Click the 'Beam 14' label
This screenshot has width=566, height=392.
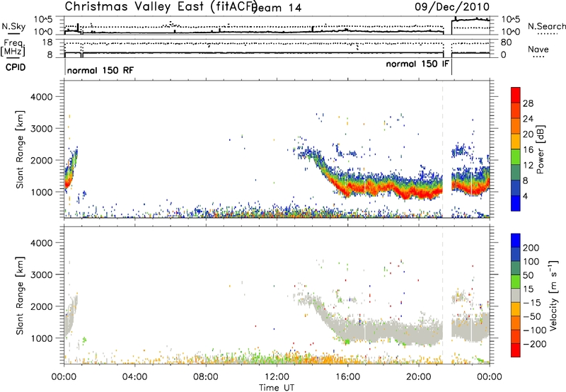tap(277, 8)
